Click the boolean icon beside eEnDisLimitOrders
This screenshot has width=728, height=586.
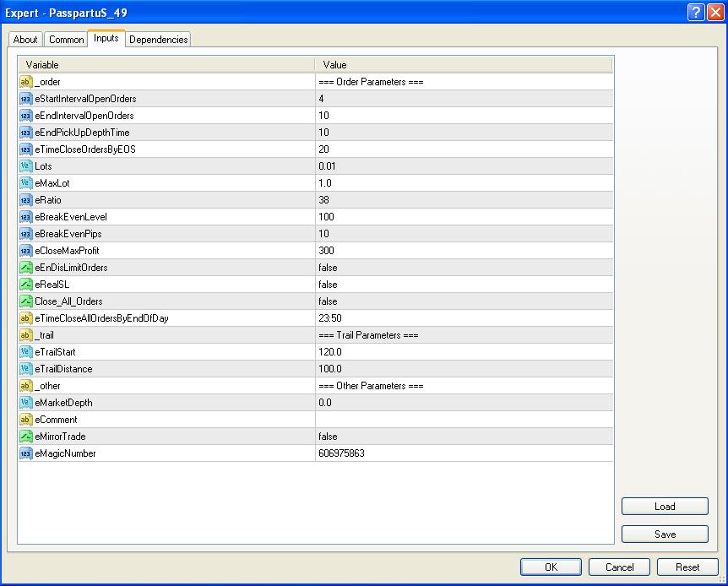coord(25,268)
